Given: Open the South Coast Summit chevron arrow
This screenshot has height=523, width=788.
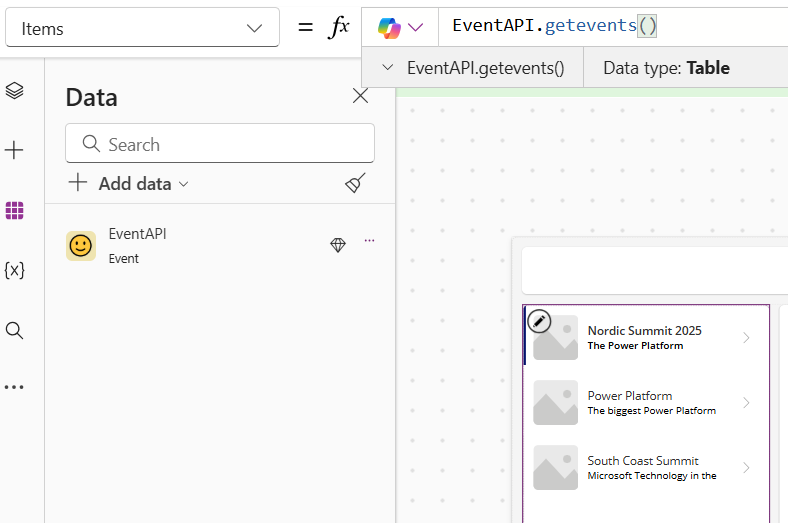Looking at the screenshot, I should tap(746, 468).
